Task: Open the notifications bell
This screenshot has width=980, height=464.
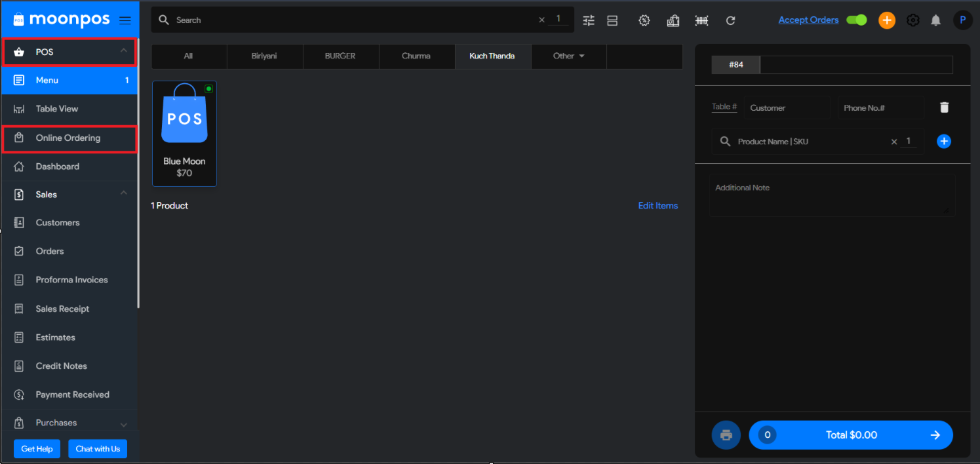Action: (x=935, y=20)
